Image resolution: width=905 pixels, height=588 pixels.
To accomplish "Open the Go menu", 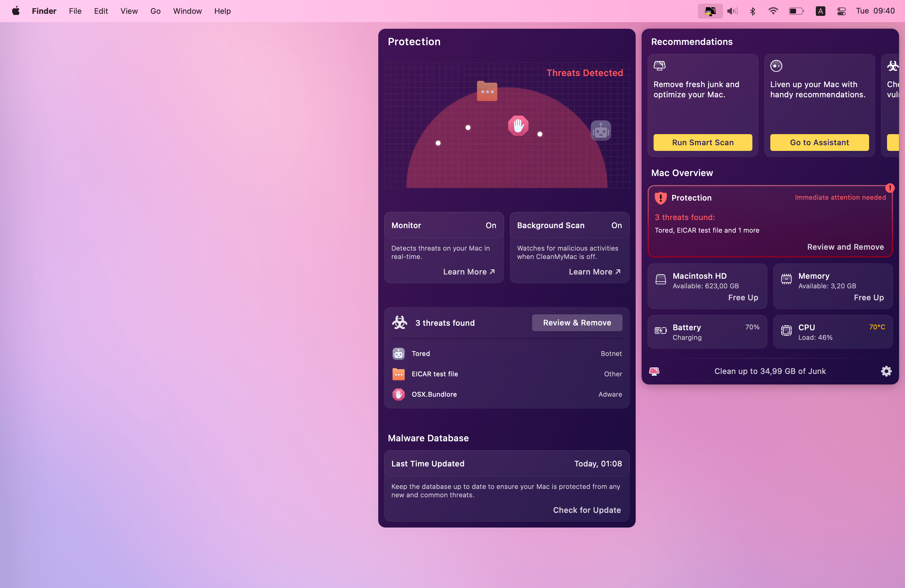I will (155, 11).
